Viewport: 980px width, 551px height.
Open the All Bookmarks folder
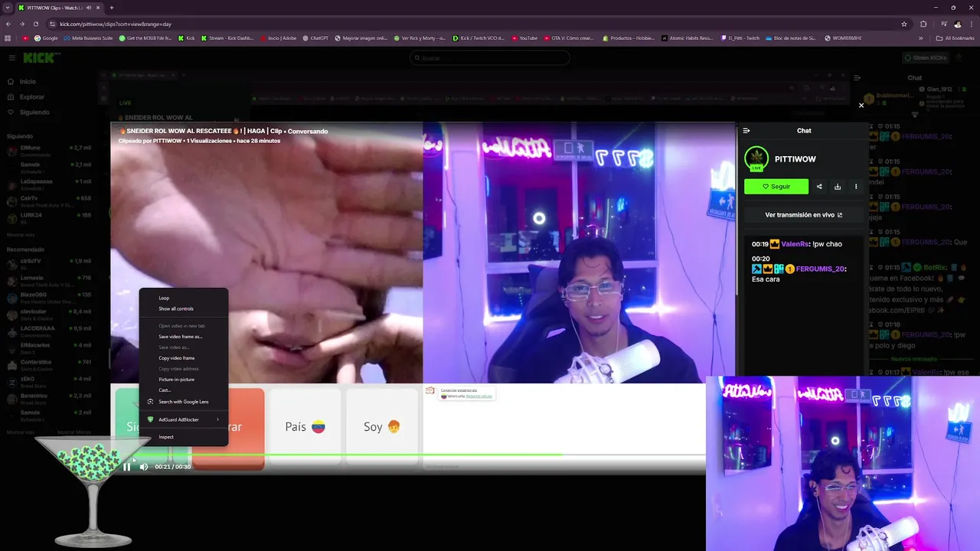(955, 37)
